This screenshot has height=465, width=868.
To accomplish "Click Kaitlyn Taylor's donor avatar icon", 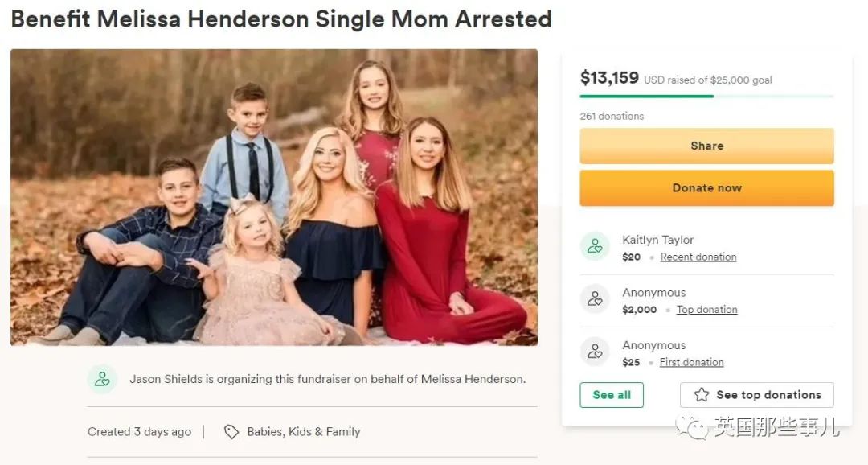I will click(595, 247).
